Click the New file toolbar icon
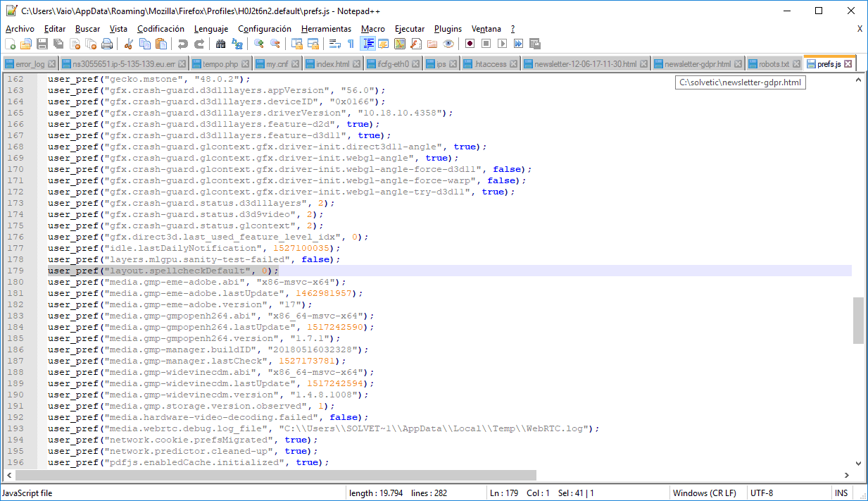Screen dimensions: 868x501 [10, 44]
